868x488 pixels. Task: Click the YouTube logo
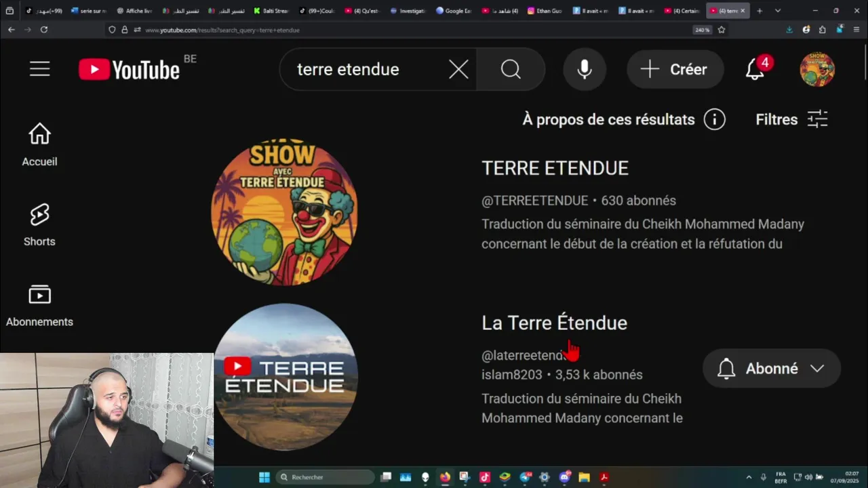click(x=129, y=69)
